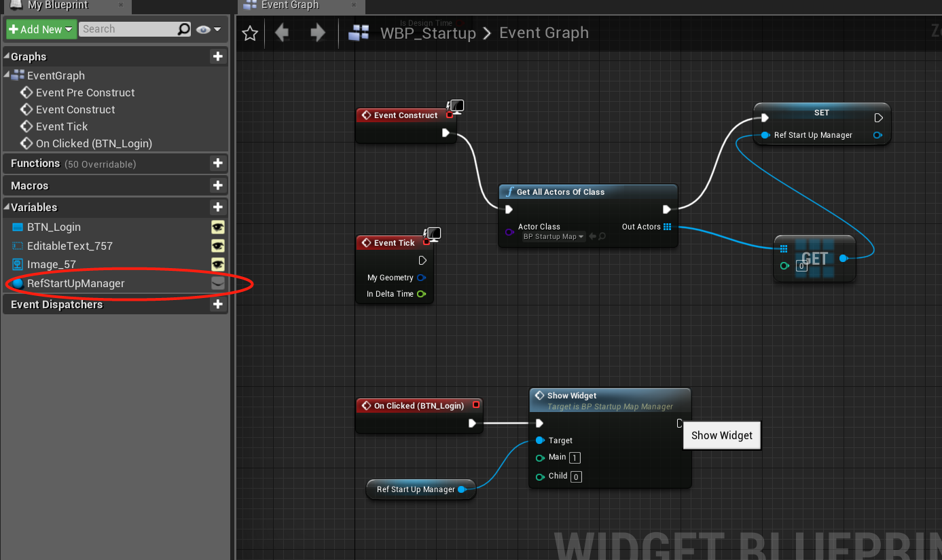The image size is (942, 560).
Task: Open the Add New dropdown arrow
Action: [x=69, y=29]
